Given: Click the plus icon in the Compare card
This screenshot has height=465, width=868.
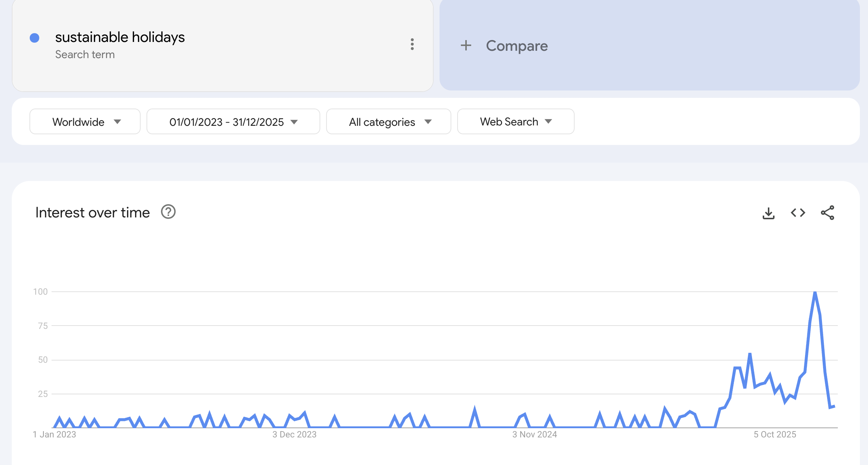Looking at the screenshot, I should click(466, 46).
